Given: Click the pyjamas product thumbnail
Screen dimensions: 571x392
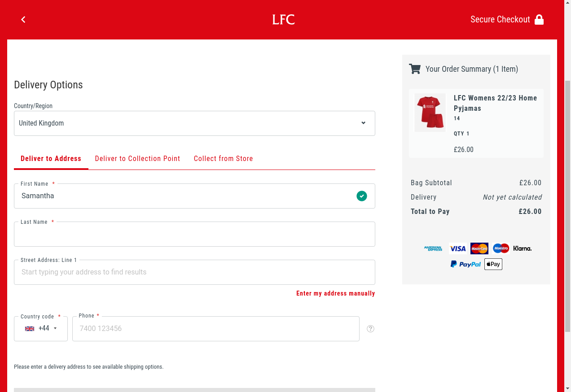Looking at the screenshot, I should 430,112.
